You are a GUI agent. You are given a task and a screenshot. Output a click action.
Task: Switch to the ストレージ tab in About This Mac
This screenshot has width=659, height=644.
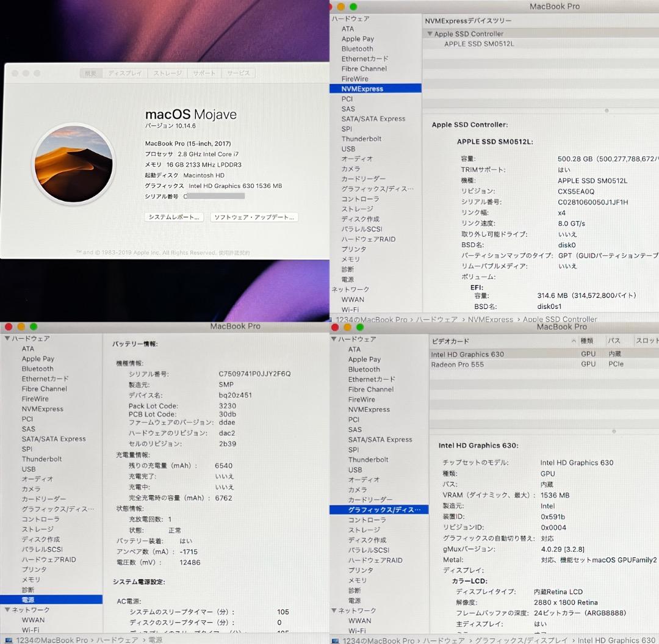(167, 73)
